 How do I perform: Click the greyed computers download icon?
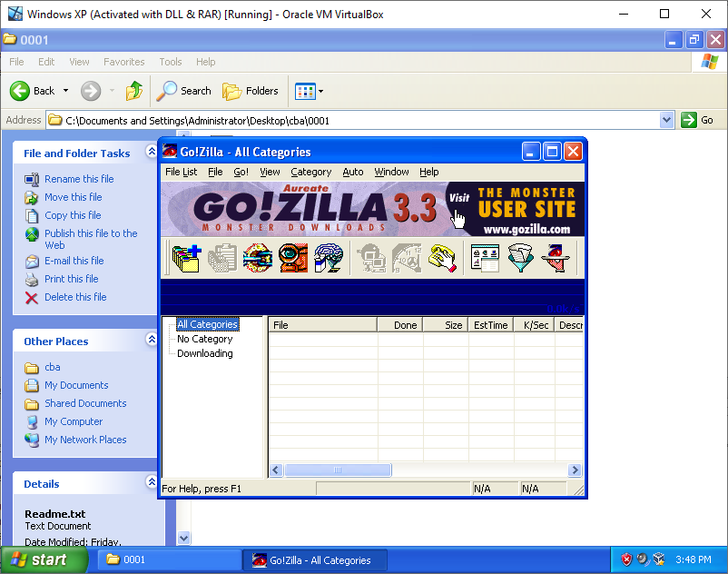pos(371,258)
